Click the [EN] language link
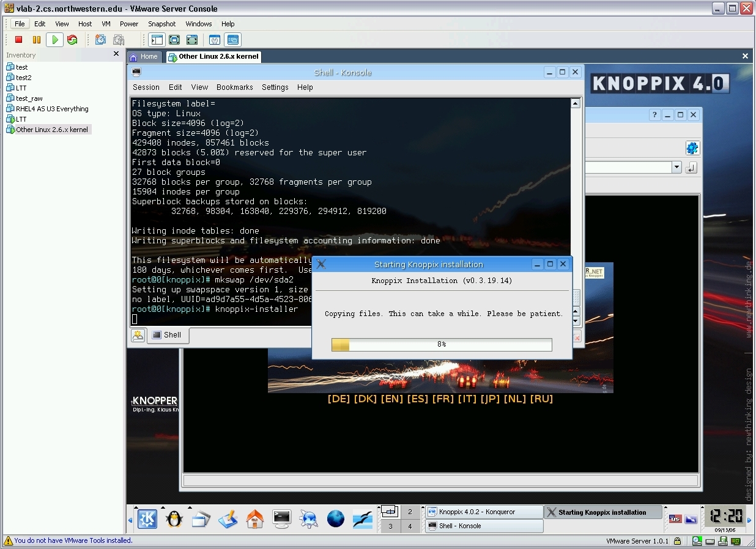 pyautogui.click(x=391, y=399)
